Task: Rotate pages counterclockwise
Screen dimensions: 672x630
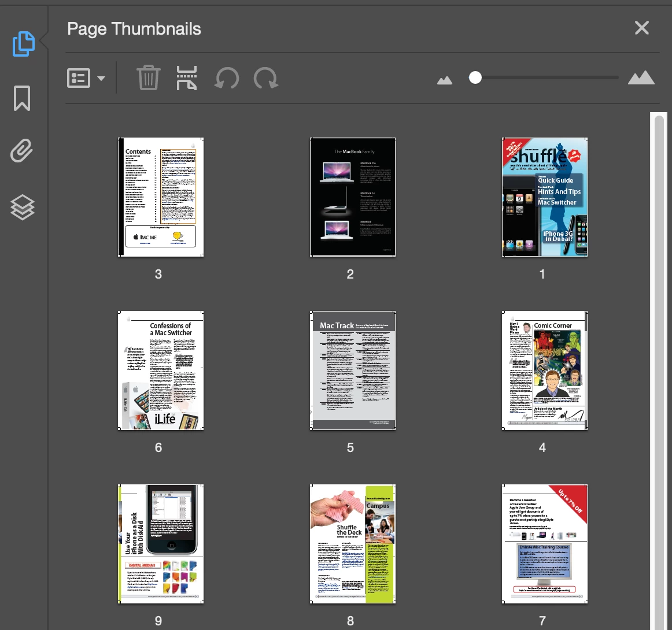Action: coord(227,78)
